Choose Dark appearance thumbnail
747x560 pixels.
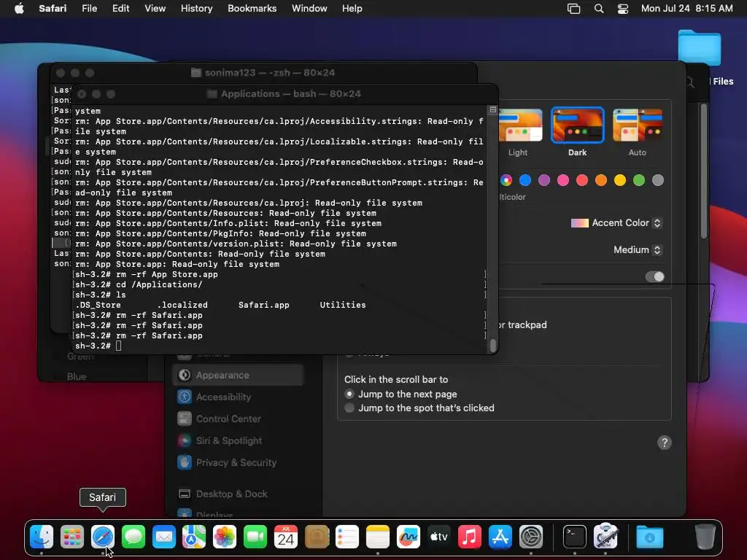click(578, 125)
